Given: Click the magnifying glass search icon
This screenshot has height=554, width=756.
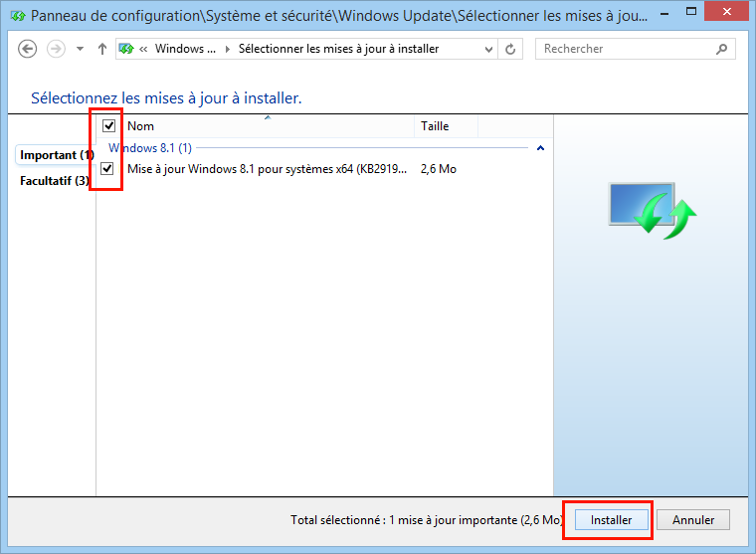Looking at the screenshot, I should (722, 49).
